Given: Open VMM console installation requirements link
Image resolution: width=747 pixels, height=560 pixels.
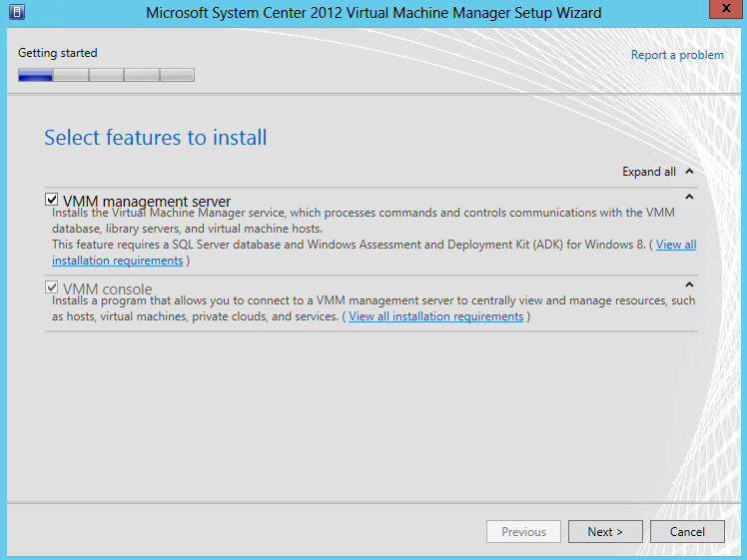Looking at the screenshot, I should [x=435, y=316].
